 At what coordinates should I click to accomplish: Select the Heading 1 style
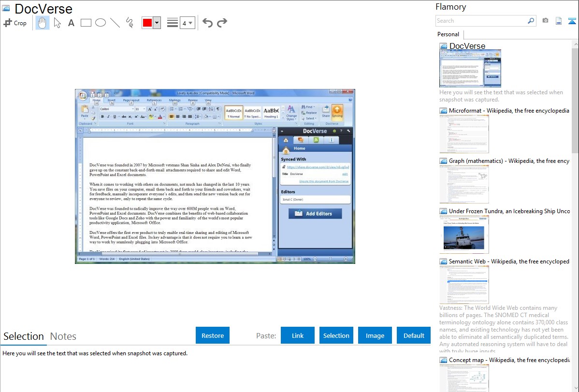pos(271,113)
